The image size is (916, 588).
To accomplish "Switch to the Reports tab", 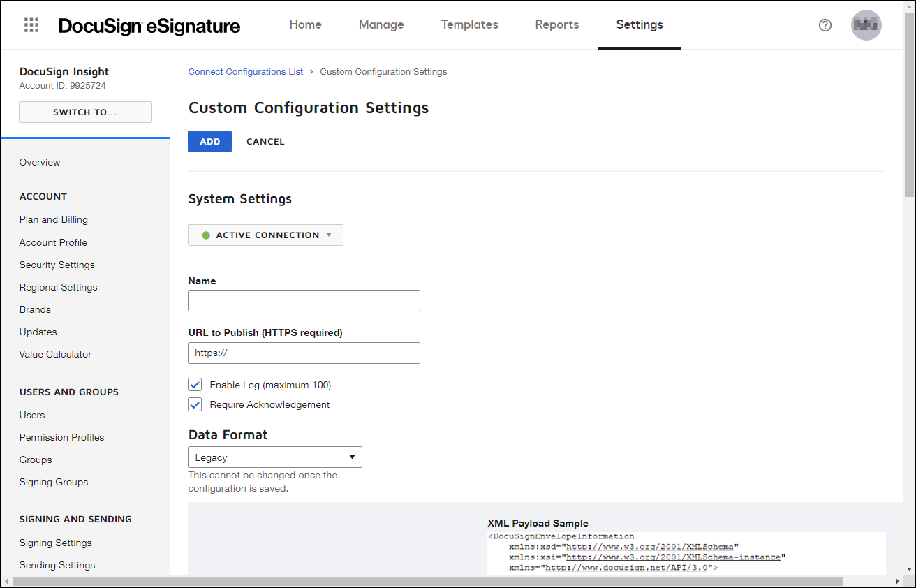I will (x=557, y=24).
